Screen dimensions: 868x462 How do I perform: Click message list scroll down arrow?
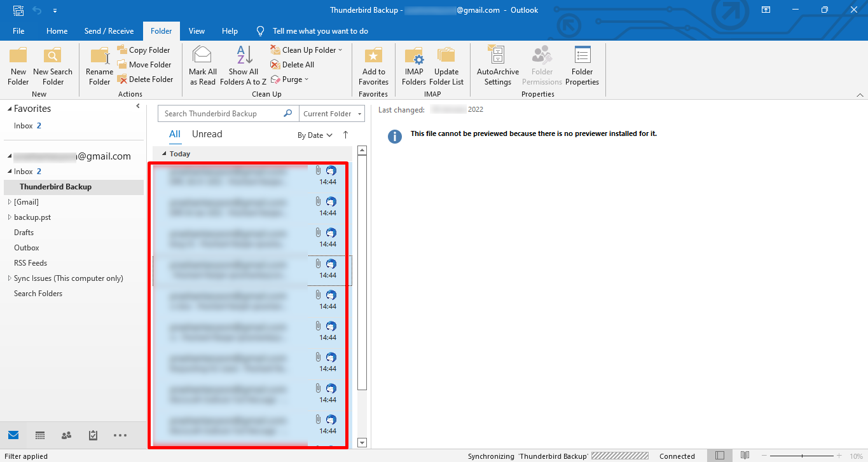(x=362, y=443)
